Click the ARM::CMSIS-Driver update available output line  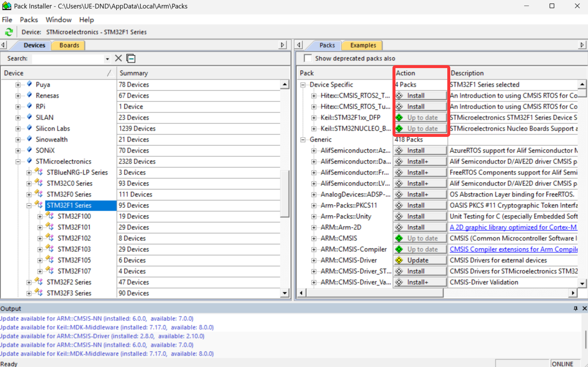point(102,336)
